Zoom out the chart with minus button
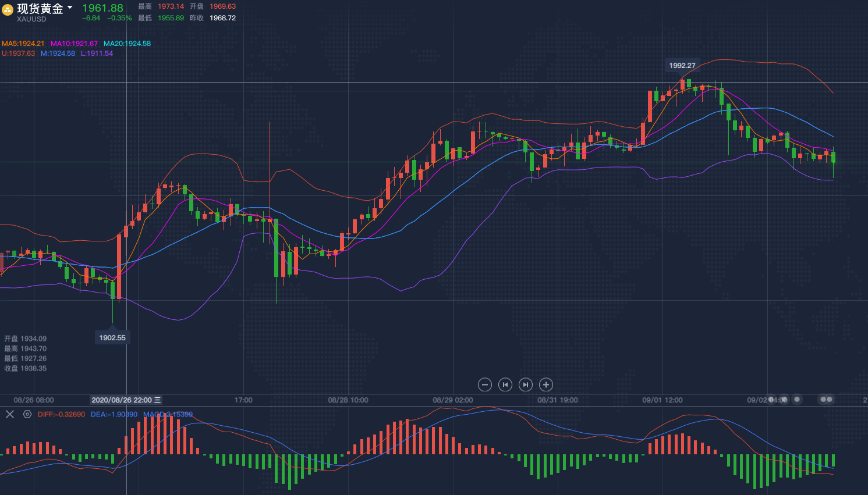868x495 pixels. tap(485, 384)
